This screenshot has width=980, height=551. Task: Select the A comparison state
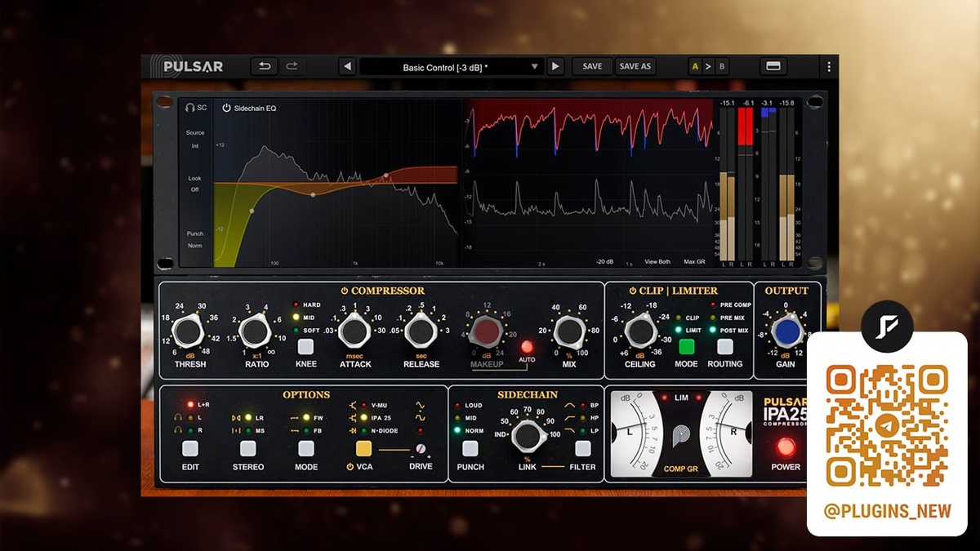695,67
